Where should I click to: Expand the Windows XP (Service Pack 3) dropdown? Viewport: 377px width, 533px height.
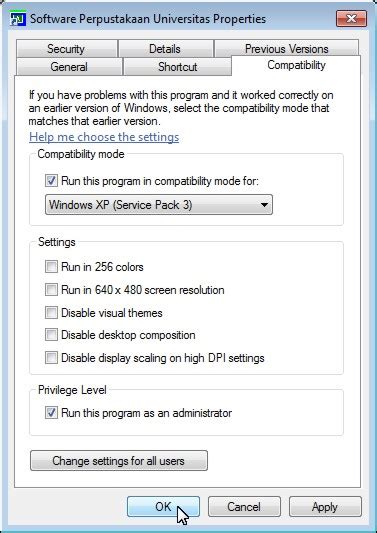pos(159,205)
